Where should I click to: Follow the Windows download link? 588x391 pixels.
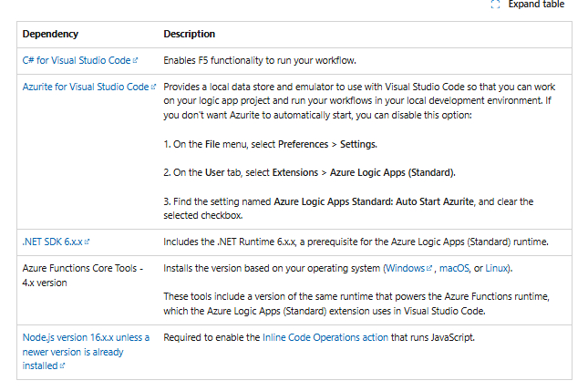pos(404,268)
